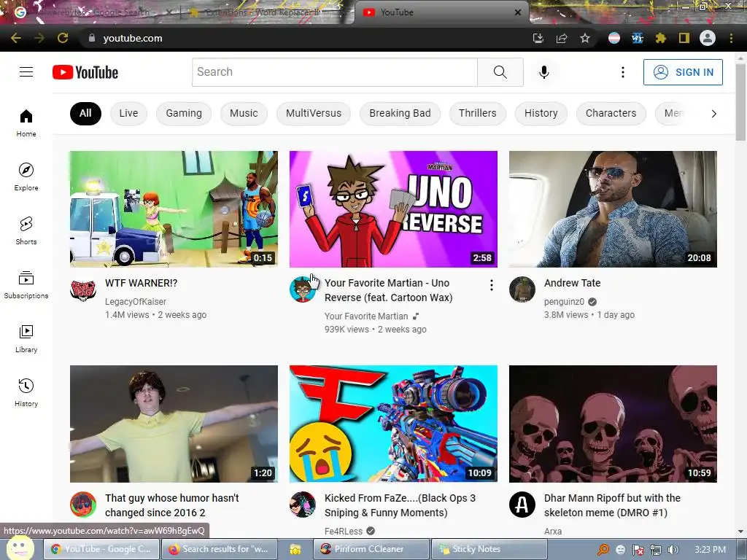Expand more category chips with the right arrow
747x560 pixels.
[x=713, y=114]
